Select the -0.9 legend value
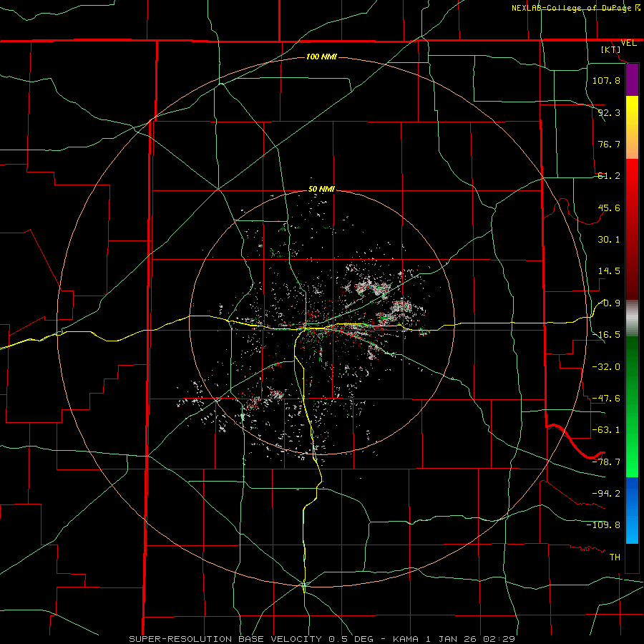644x644 pixels. coord(610,303)
